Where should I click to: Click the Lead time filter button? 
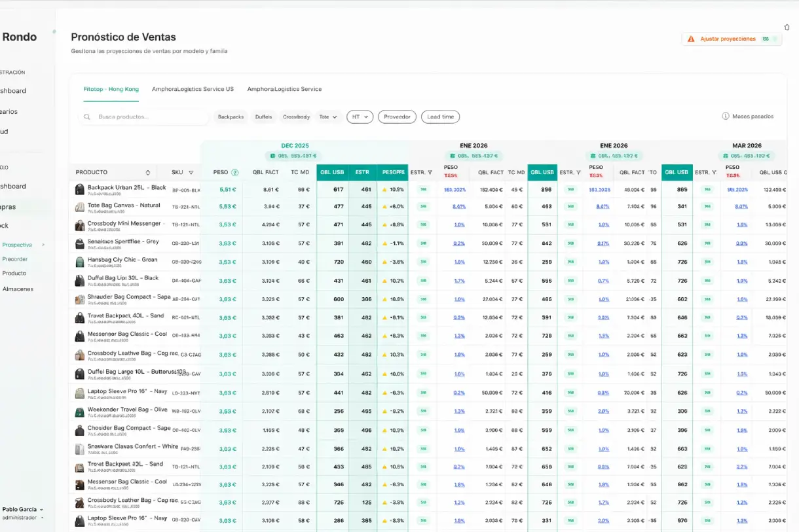coord(440,117)
